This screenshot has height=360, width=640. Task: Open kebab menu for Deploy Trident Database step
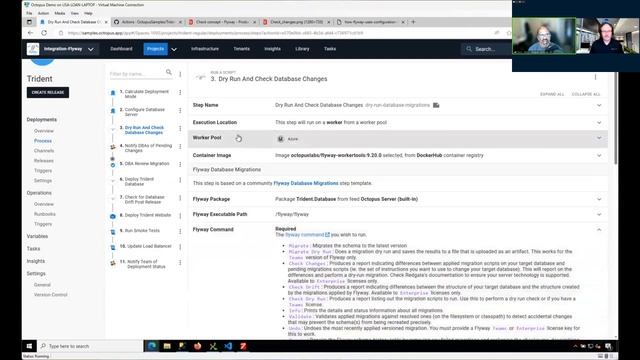pos(180,180)
